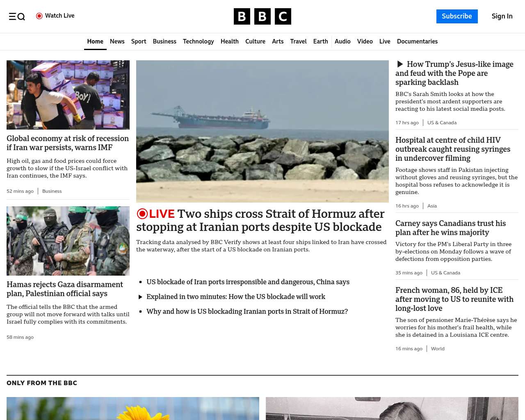Click '35 mins ago' timestamp on Carney story
This screenshot has height=420, width=525.
[x=409, y=273]
